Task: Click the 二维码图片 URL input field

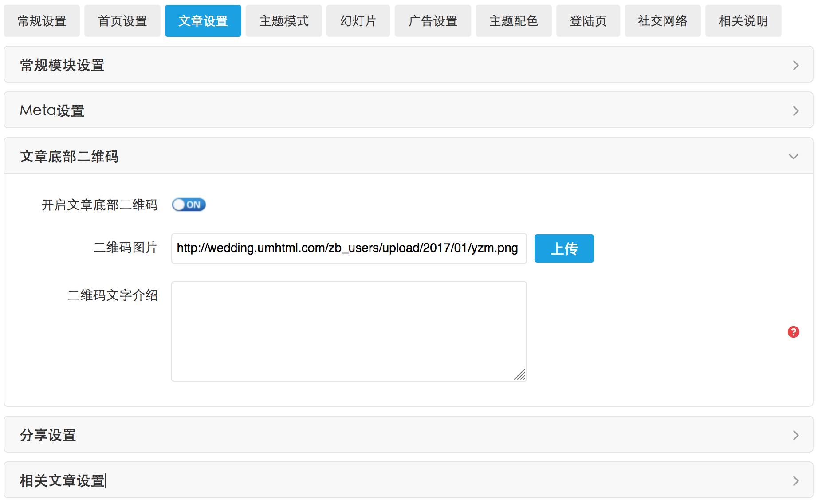Action: 349,248
